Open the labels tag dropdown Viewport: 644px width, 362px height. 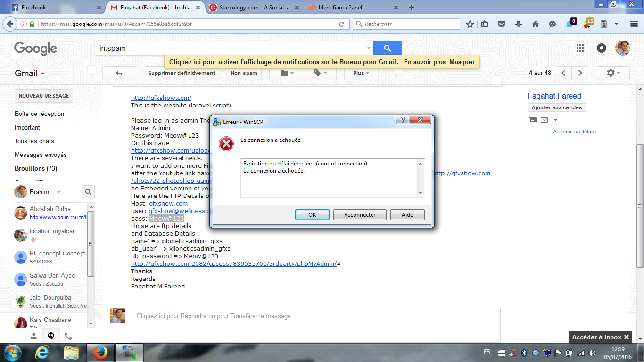pos(320,73)
